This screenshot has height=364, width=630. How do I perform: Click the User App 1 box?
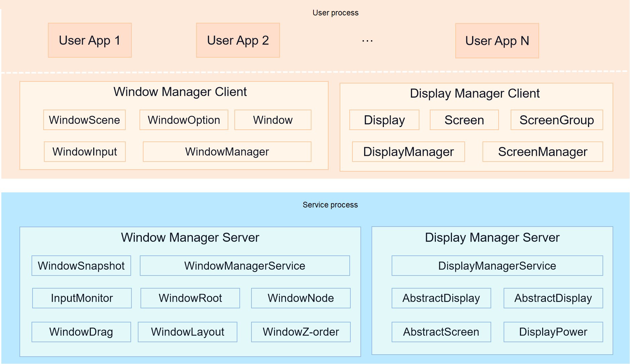[x=90, y=40]
